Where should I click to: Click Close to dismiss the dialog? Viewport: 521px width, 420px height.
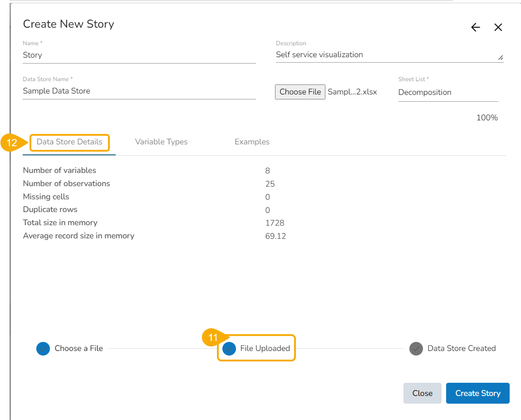point(422,393)
